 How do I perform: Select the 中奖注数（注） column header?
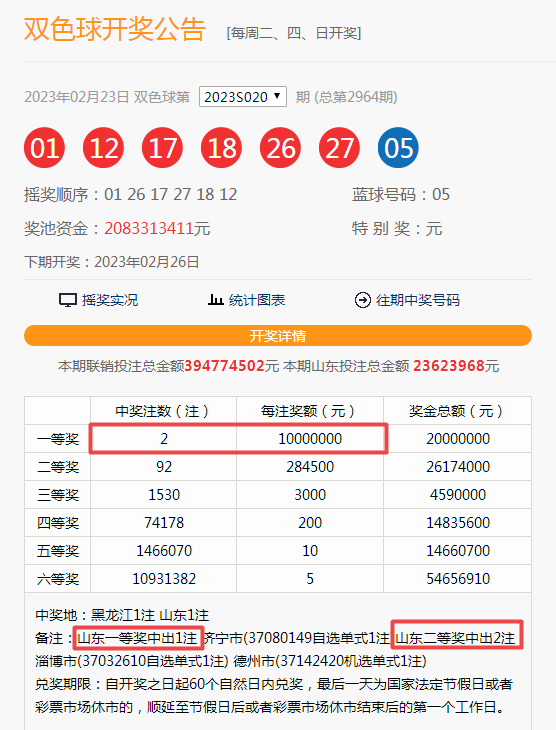click(x=163, y=411)
